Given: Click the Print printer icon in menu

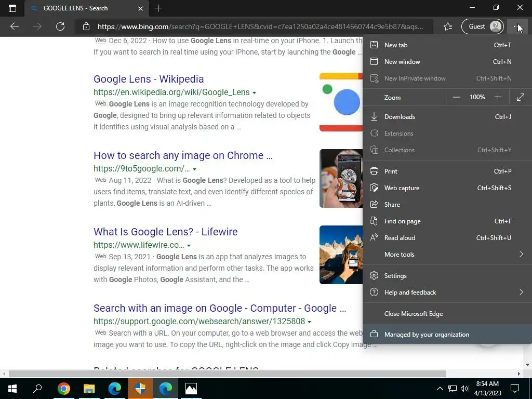Looking at the screenshot, I should (374, 171).
